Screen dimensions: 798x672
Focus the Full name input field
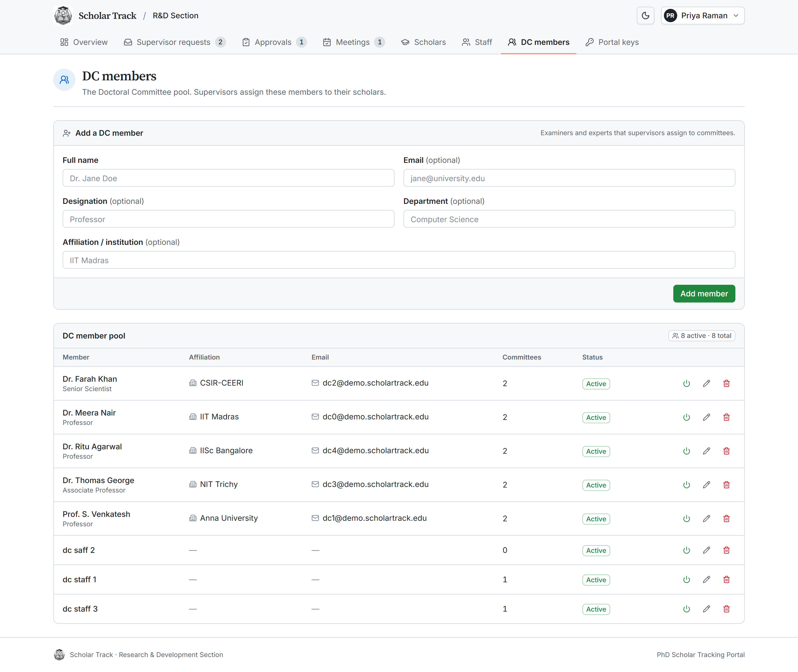click(x=228, y=178)
